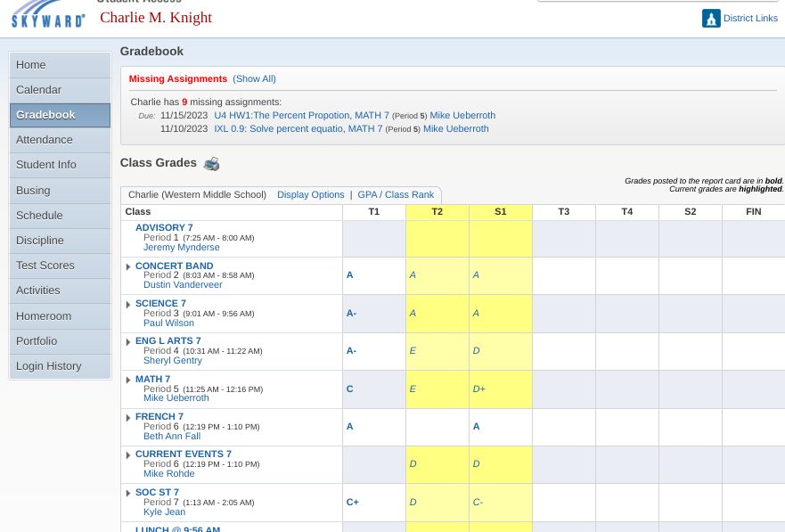This screenshot has height=532, width=785.
Task: Expand the SCIENCE 7 class row
Action: [128, 305]
